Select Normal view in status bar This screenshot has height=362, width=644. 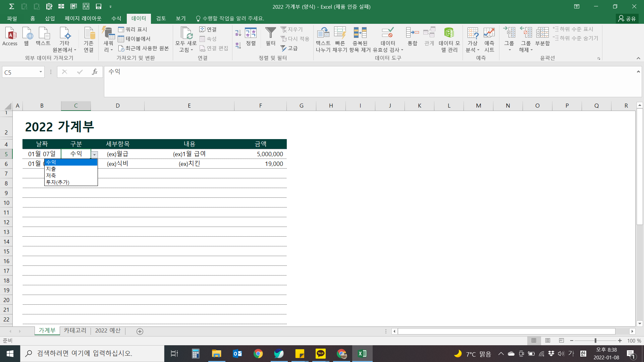click(x=534, y=341)
